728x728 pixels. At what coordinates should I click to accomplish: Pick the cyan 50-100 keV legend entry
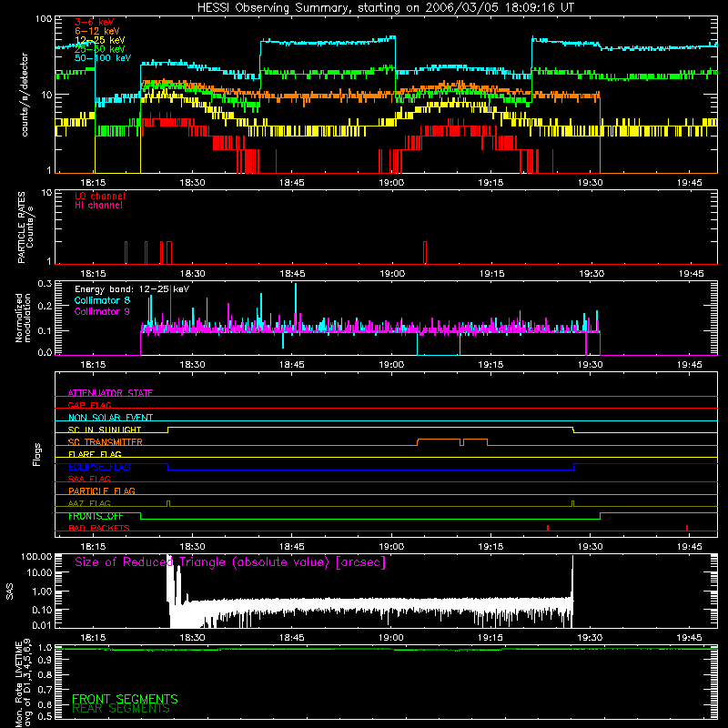coord(103,58)
